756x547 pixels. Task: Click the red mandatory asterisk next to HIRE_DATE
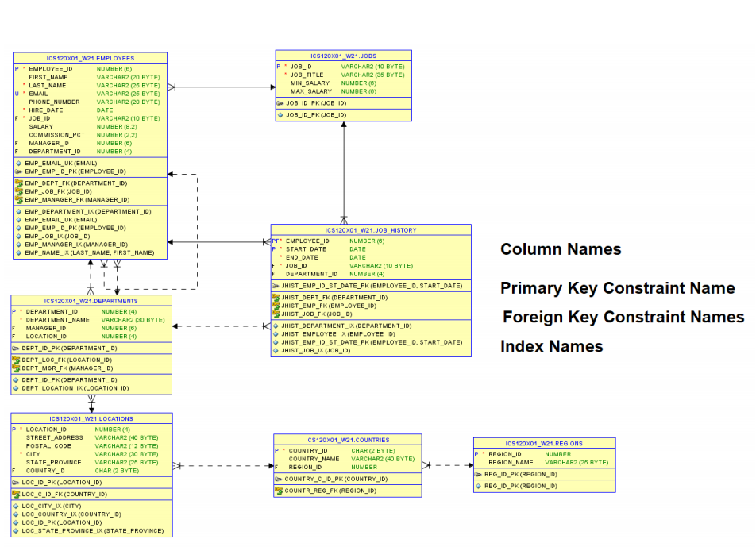tap(24, 110)
